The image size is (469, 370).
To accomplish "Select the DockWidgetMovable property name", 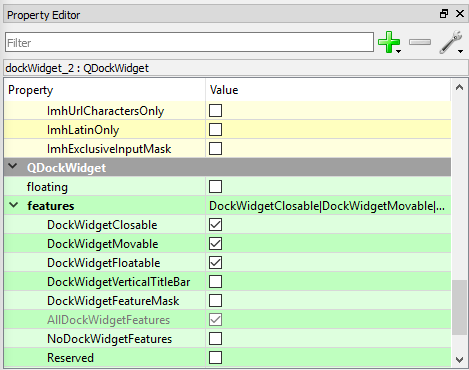I will pos(103,244).
